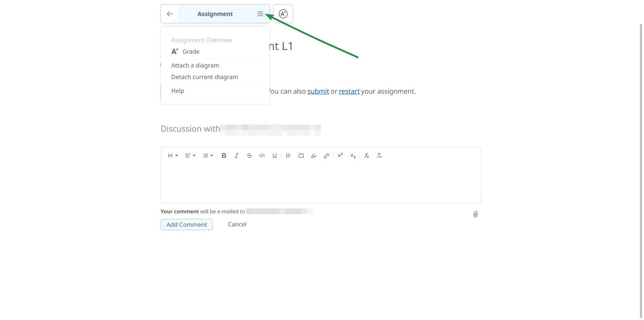Apply strikethrough formatting
Screen dimensions: 644x320
pos(249,156)
